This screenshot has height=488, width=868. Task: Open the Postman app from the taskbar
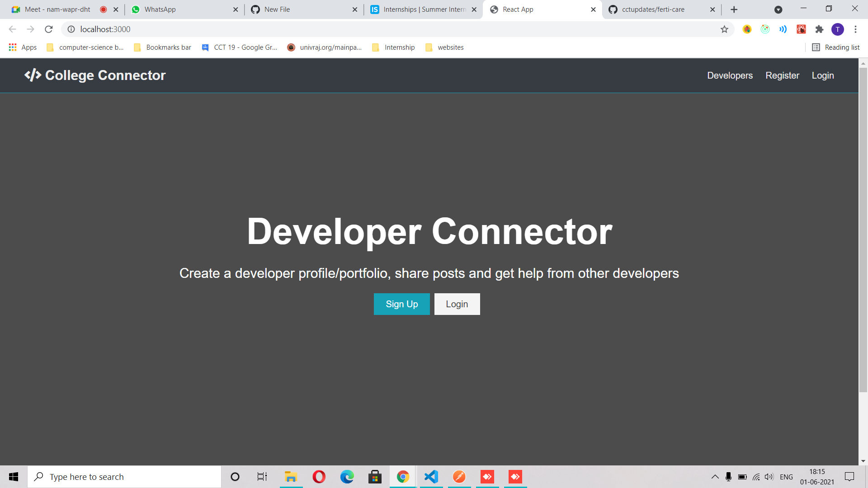point(459,476)
